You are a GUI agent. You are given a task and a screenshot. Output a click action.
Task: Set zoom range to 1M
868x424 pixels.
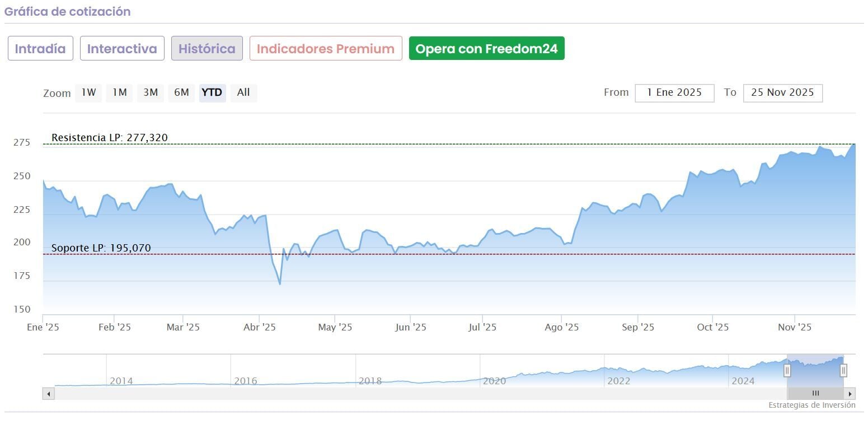pos(120,92)
